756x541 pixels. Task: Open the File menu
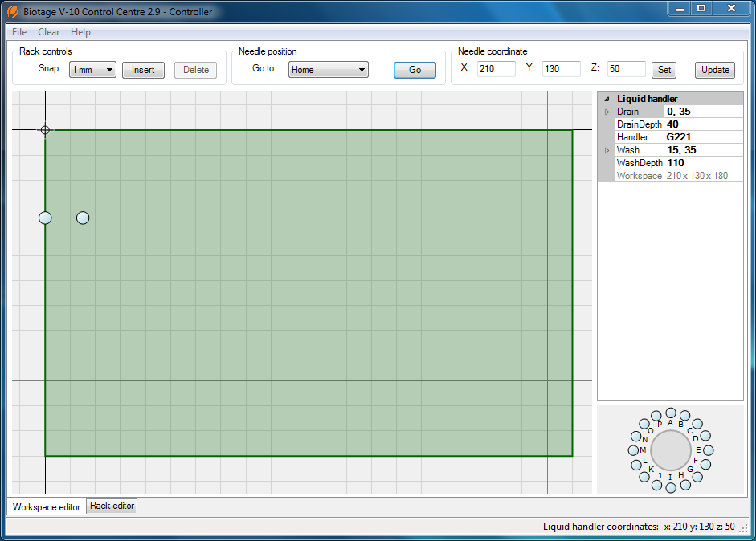pos(18,32)
